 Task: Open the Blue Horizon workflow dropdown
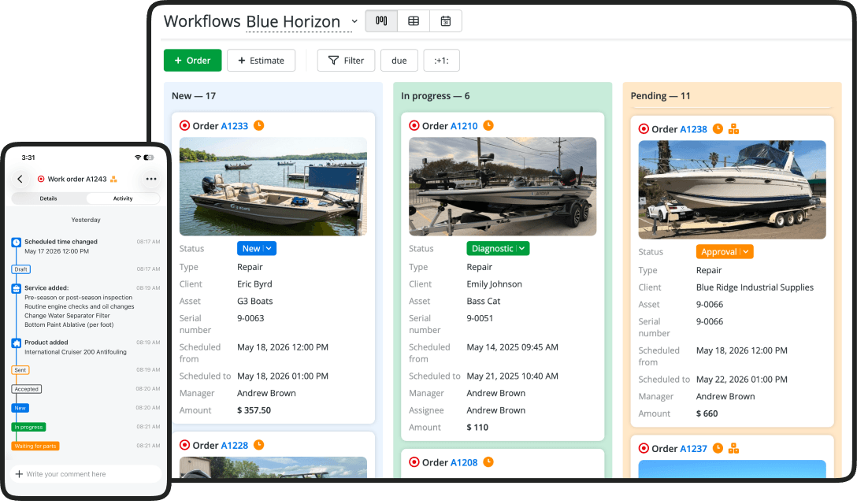point(354,21)
